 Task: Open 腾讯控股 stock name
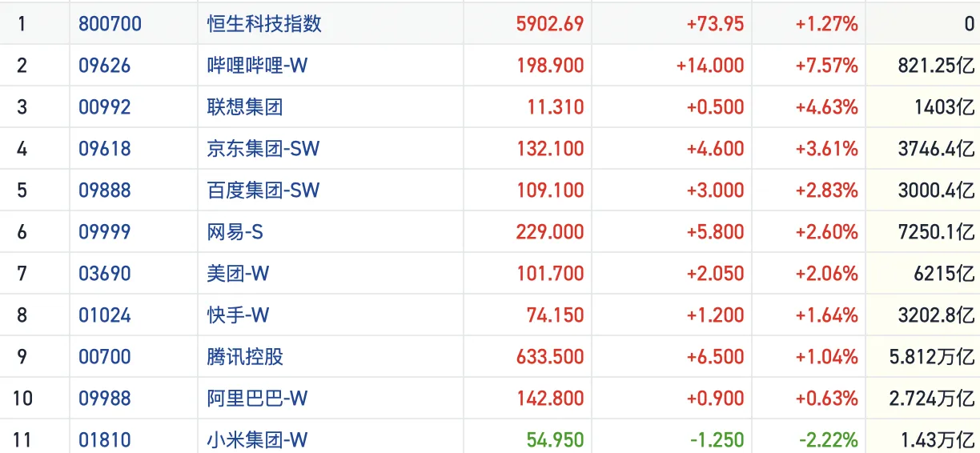coord(245,357)
